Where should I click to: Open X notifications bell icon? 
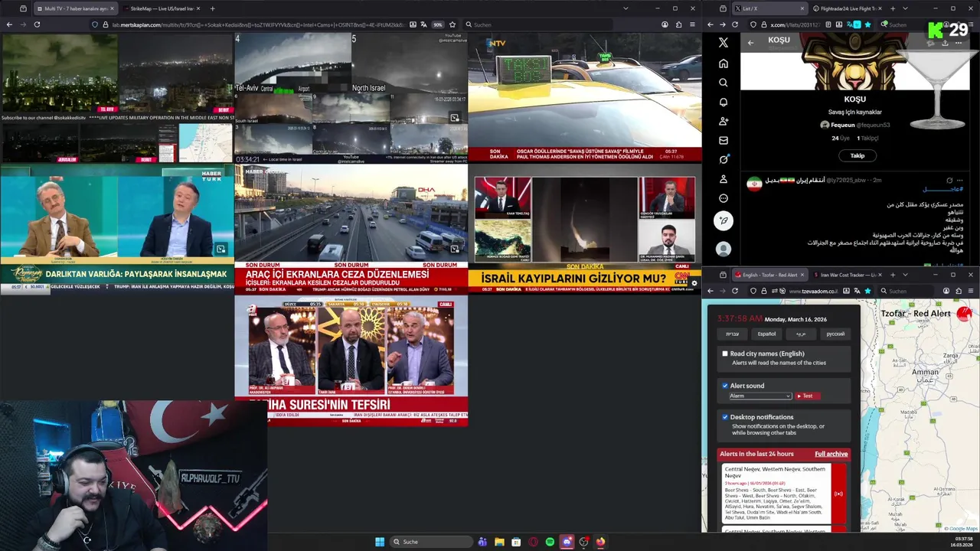(x=723, y=102)
